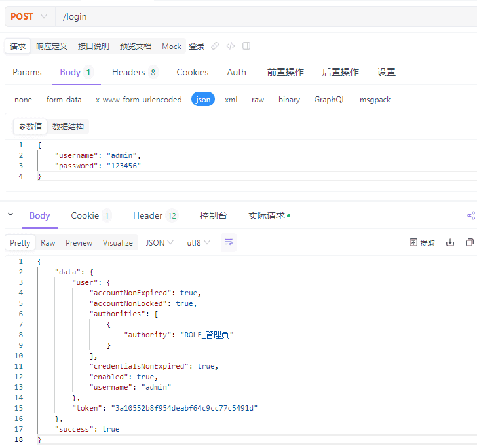This screenshot has width=477, height=448.
Task: Click the "accountNonExpired": true line
Action: pos(145,293)
